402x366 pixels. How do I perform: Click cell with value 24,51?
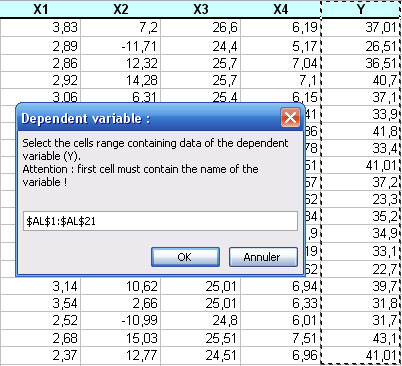tap(201, 355)
